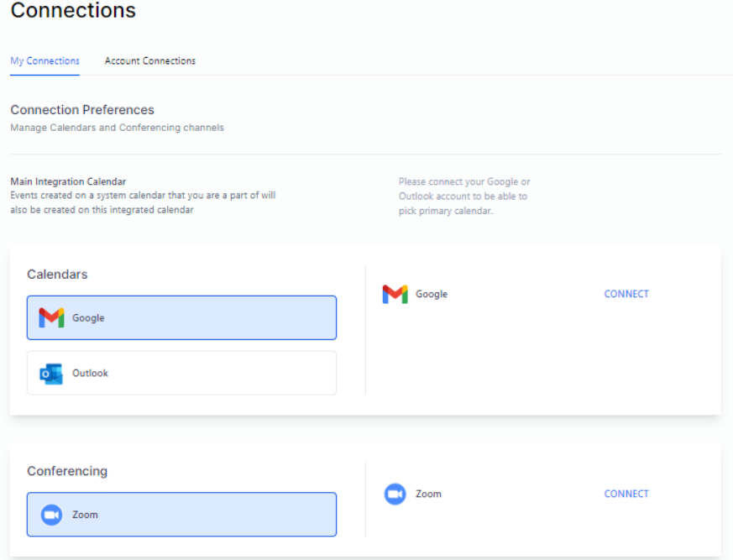
Task: Connect your Zoom account
Action: [x=626, y=494]
